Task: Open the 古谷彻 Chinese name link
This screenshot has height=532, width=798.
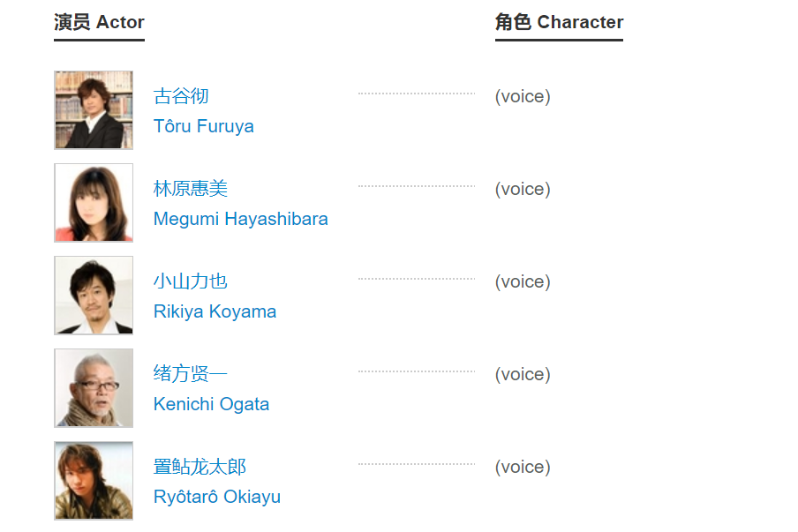Action: (181, 96)
